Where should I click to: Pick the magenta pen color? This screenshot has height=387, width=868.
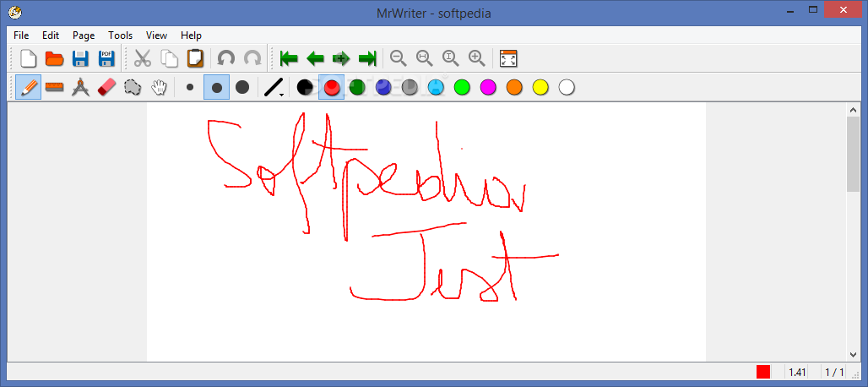[488, 87]
